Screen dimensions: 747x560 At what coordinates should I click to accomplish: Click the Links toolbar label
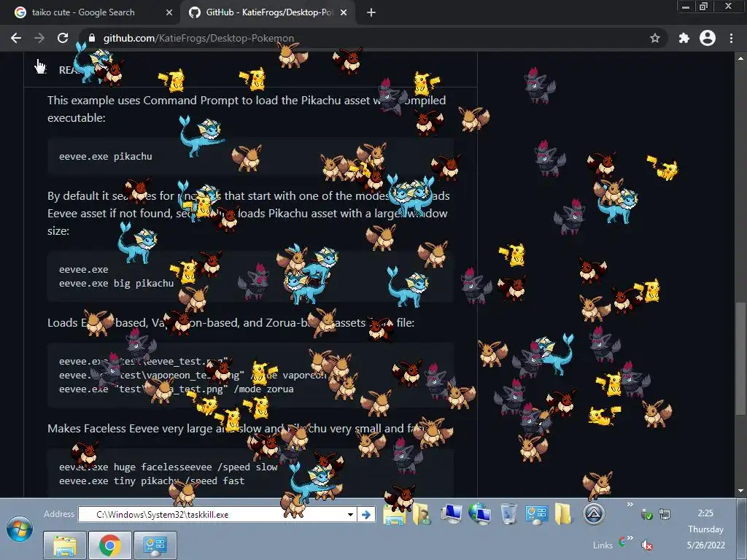tap(603, 545)
